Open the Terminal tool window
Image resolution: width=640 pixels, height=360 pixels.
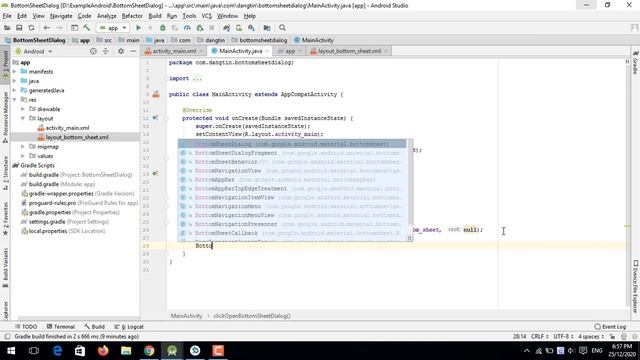pyautogui.click(x=61, y=327)
